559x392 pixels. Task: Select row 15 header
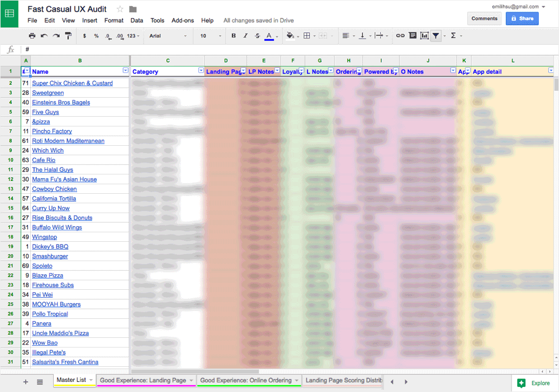[x=10, y=208]
